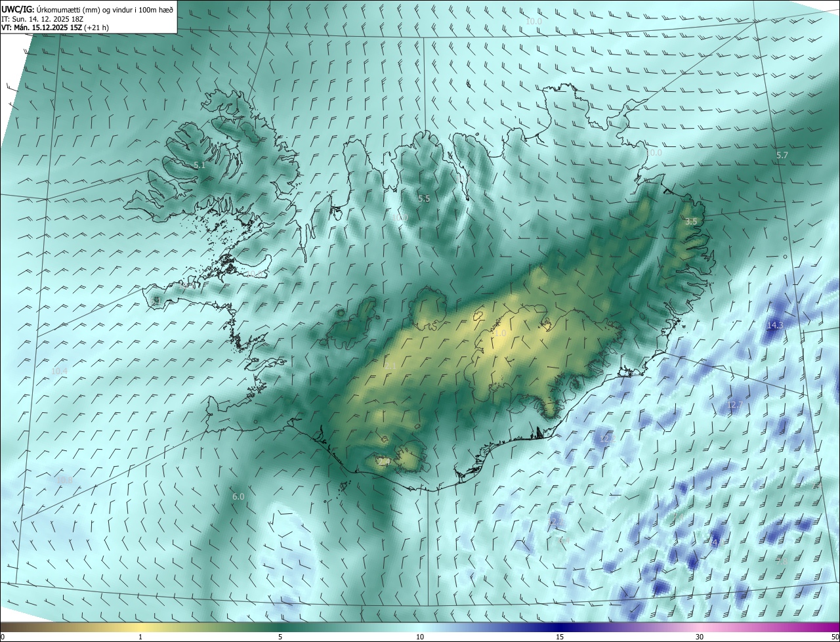The height and width of the screenshot is (642, 840).
Task: Select the "14.3" value offshore to the southeast
Action: (x=775, y=325)
